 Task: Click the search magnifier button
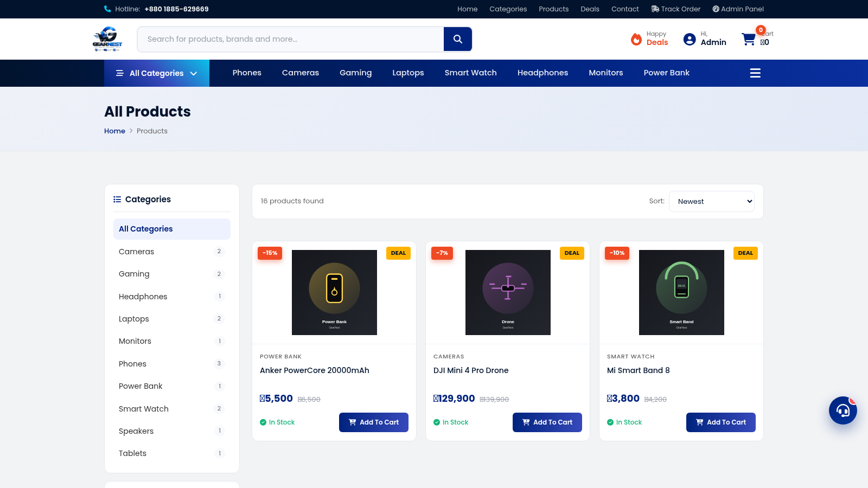click(x=458, y=39)
